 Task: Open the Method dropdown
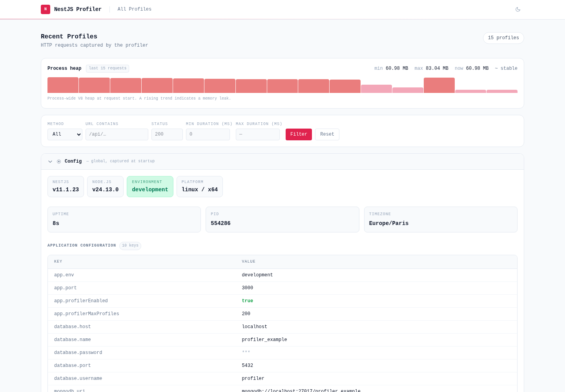tap(65, 134)
